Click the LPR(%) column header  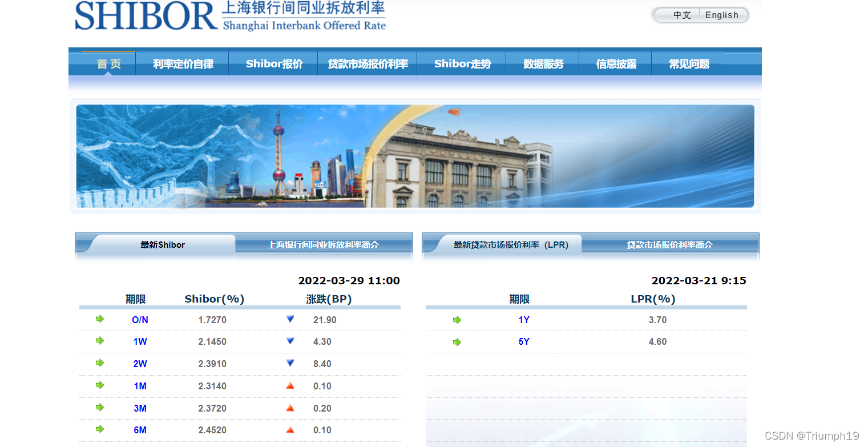(x=653, y=299)
